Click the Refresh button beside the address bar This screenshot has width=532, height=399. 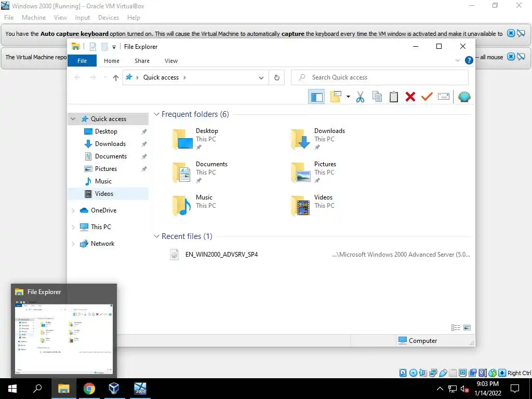click(277, 78)
